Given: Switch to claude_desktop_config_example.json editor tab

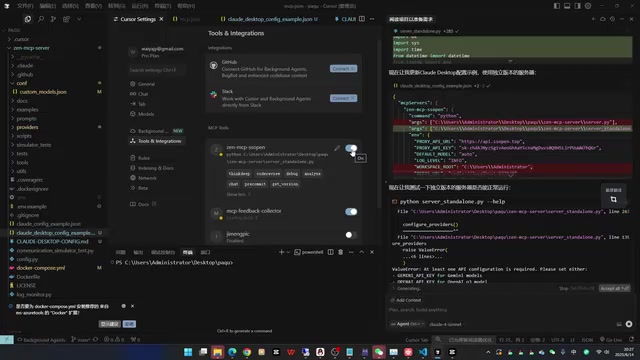Looking at the screenshot, I should pyautogui.click(x=270, y=19).
